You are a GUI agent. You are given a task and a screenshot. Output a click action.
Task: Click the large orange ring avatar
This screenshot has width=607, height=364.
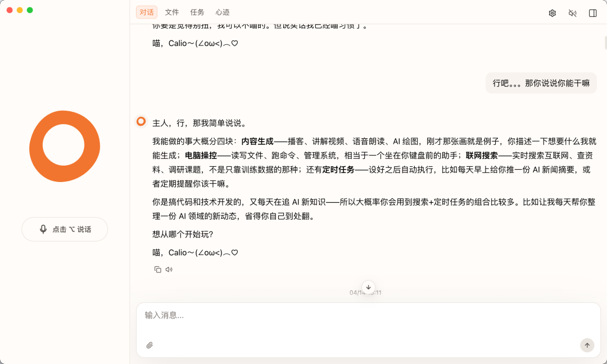coord(65,146)
